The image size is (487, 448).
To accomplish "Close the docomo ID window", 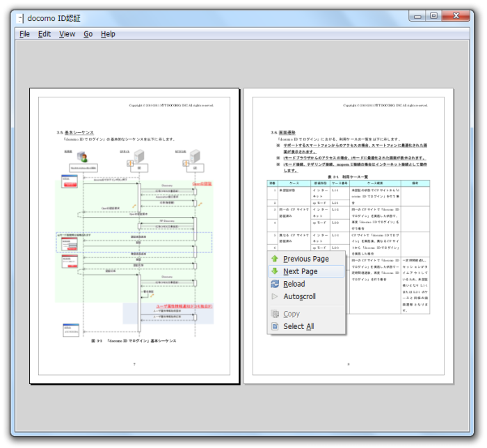I will point(456,16).
